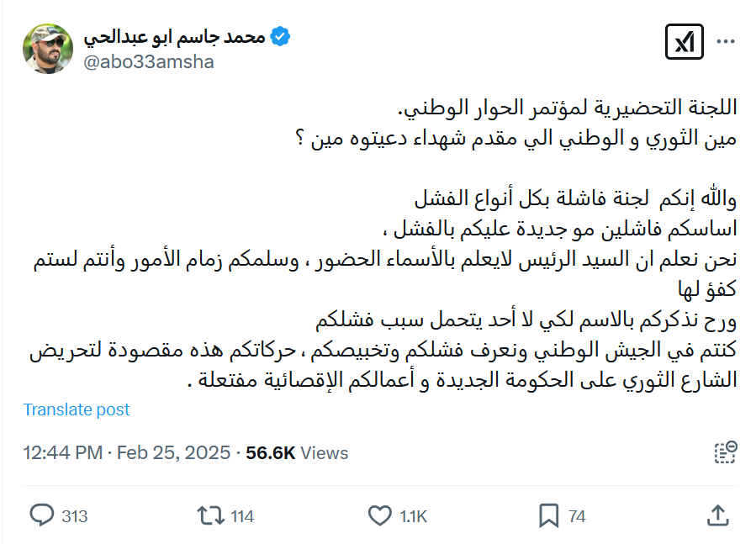Click the Feb 25, 2025 date
Viewport: 756px width, 544px height.
[173, 453]
